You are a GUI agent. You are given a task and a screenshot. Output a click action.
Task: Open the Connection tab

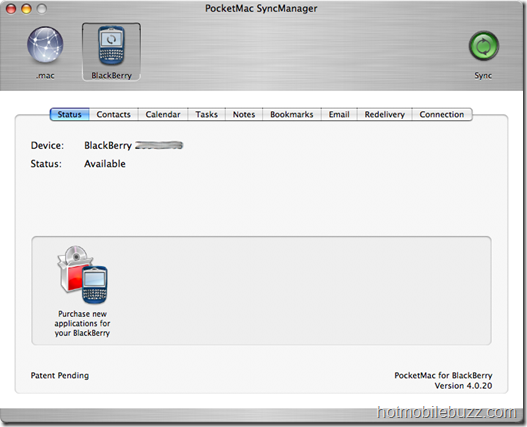click(442, 114)
